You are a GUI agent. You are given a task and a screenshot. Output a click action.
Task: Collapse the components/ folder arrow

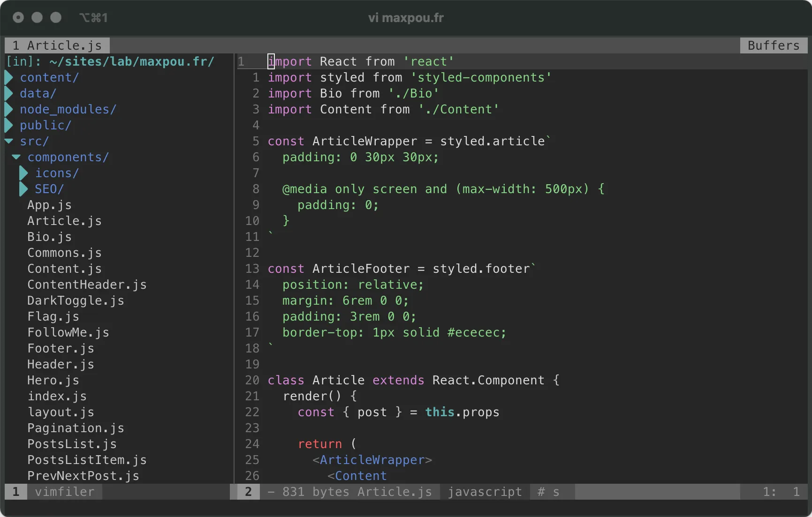click(16, 157)
